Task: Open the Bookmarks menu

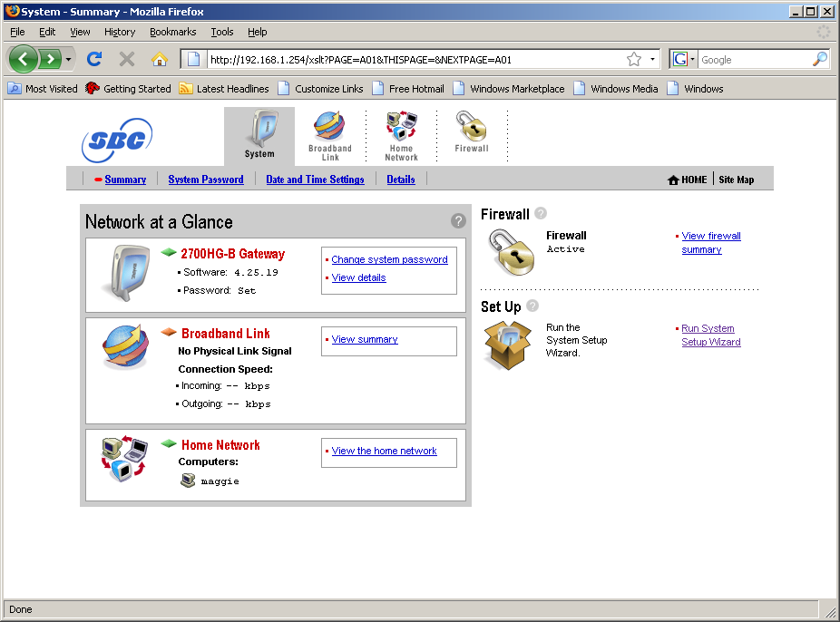Action: (x=172, y=32)
